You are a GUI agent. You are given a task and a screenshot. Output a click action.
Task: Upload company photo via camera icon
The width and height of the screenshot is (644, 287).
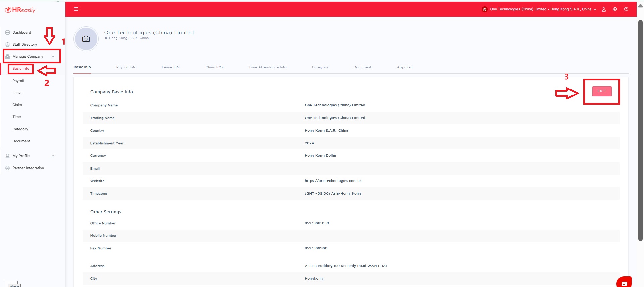pos(86,39)
